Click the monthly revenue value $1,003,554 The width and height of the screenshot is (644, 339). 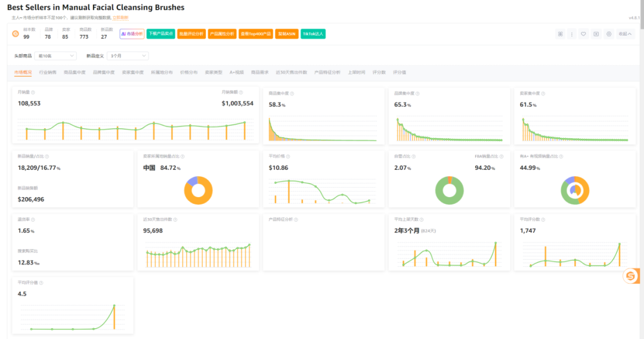tap(237, 104)
